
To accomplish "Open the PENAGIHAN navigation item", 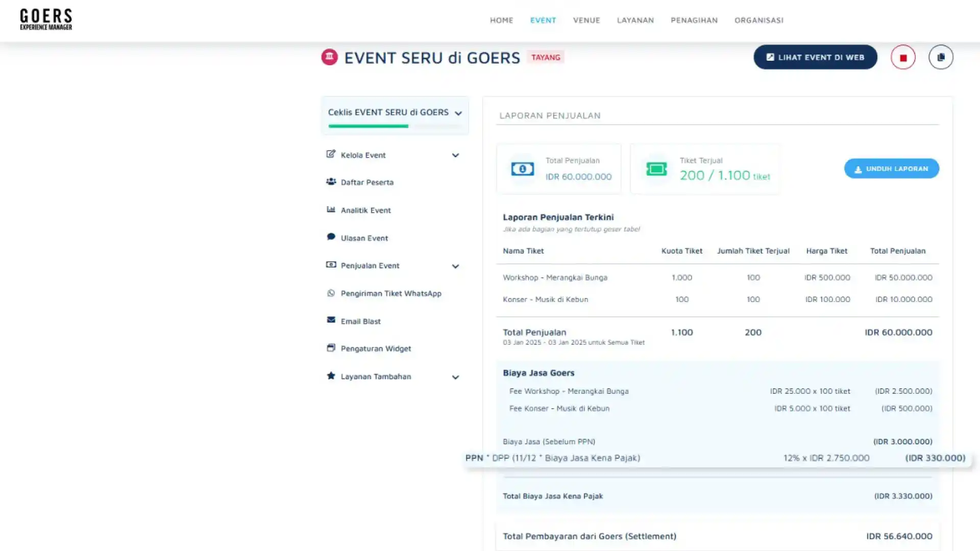I will pyautogui.click(x=694, y=20).
